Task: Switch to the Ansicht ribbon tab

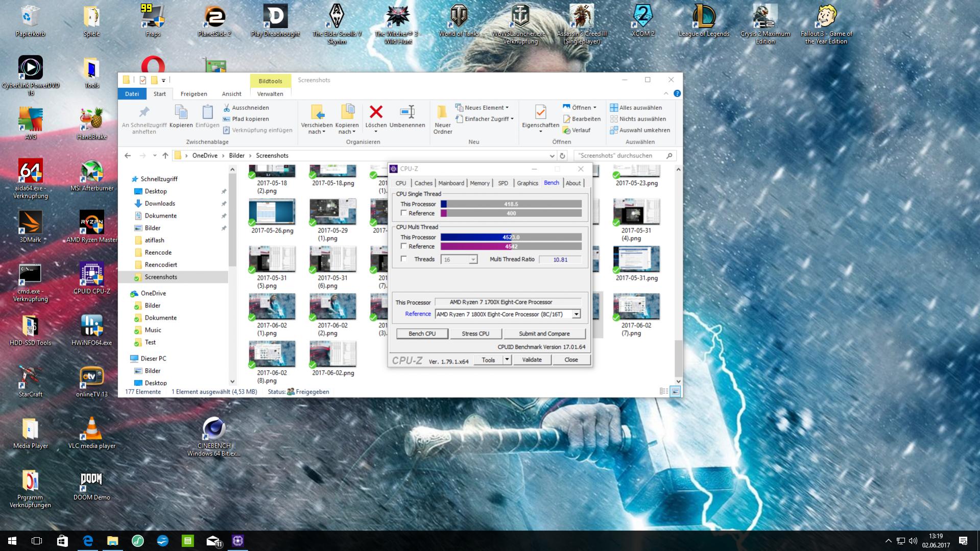Action: click(231, 94)
